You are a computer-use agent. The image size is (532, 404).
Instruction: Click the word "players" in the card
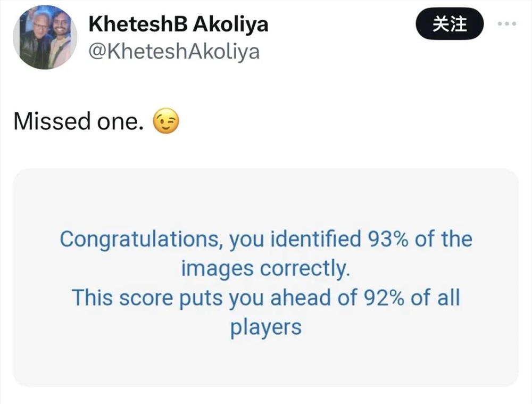(265, 327)
